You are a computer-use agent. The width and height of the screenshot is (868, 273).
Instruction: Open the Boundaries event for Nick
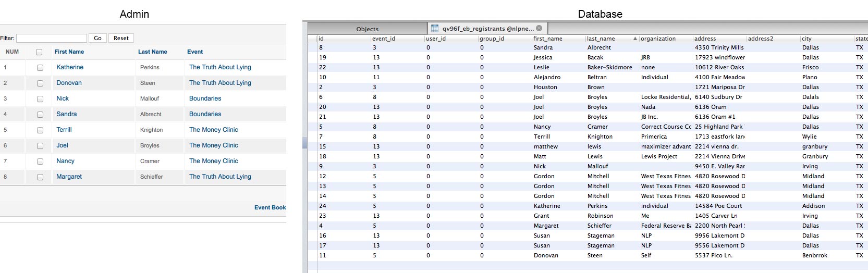(x=205, y=98)
